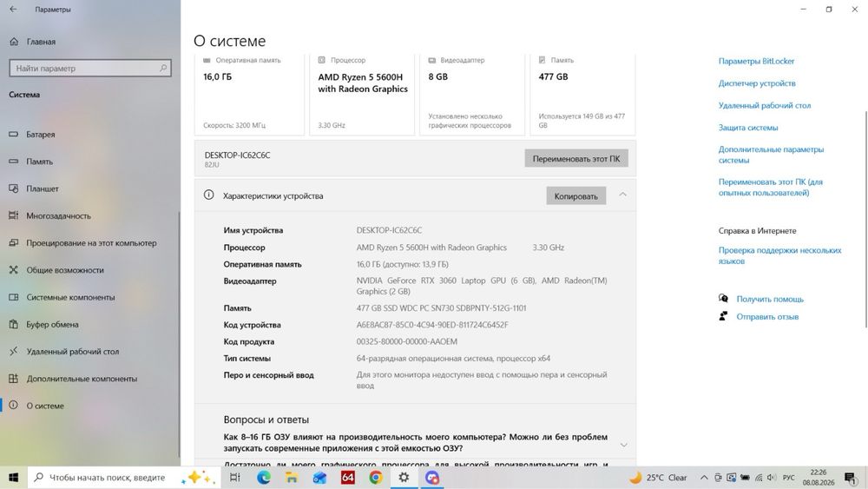
Task: Click the Отправить отзыв feedback icon
Action: pyautogui.click(x=723, y=316)
